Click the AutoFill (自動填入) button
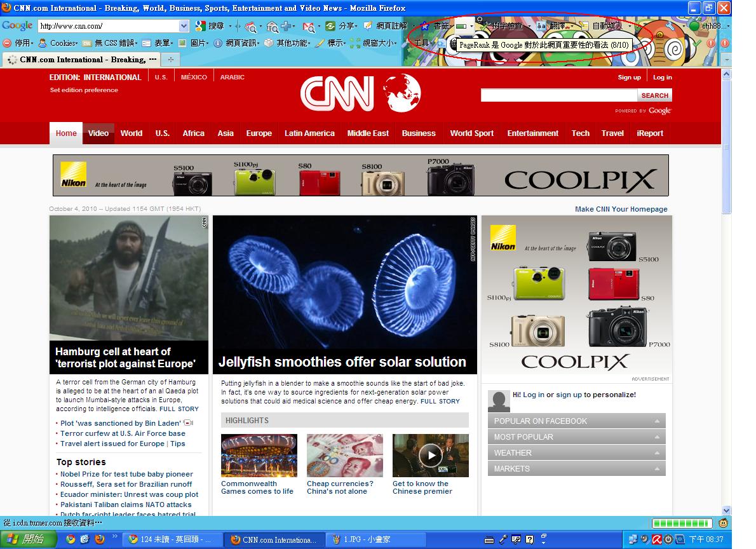This screenshot has height=549, width=756. tap(600, 26)
